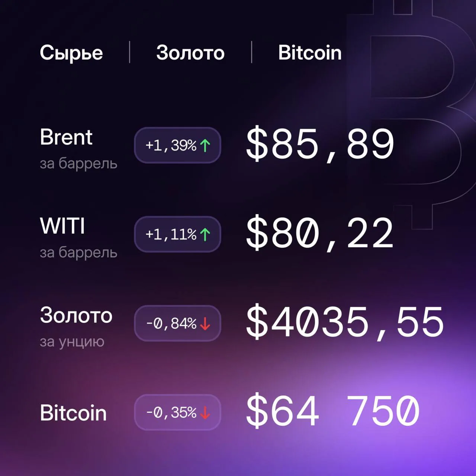The image size is (476, 476).
Task: Click the Золото row label
Action: (x=76, y=315)
